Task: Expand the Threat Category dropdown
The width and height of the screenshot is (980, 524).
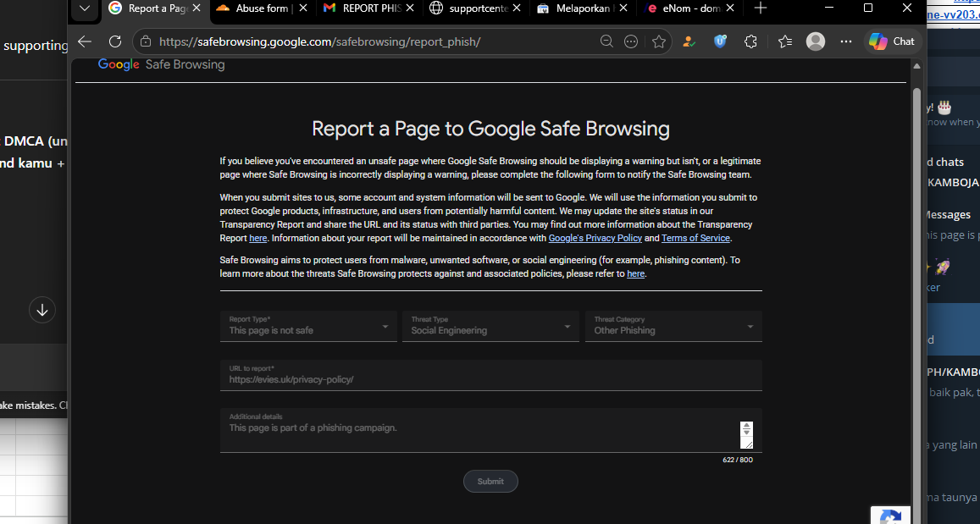Action: 673,326
